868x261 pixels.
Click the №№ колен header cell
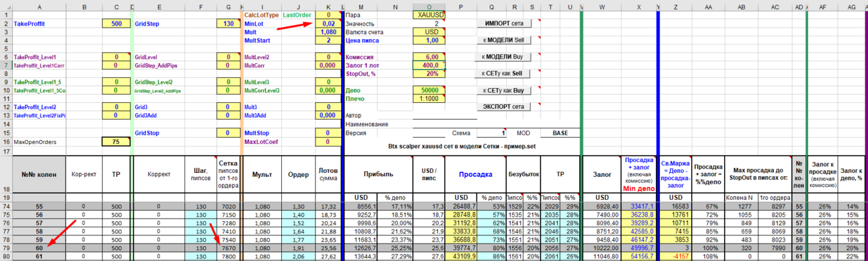(39, 174)
